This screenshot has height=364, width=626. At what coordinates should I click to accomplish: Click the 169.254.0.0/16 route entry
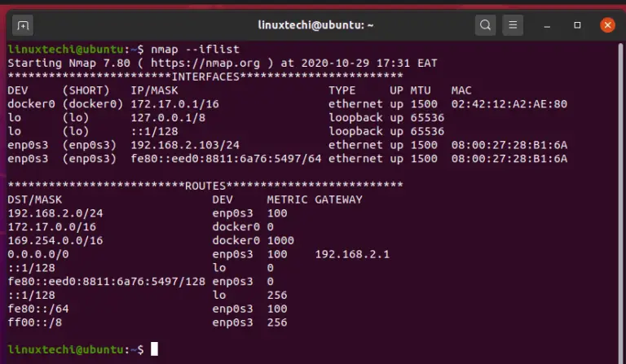[55, 240]
